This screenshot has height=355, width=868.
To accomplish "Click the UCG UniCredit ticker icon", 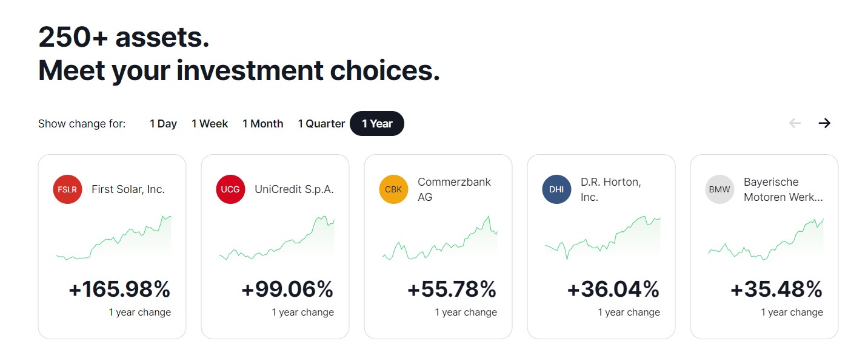I will coord(230,189).
